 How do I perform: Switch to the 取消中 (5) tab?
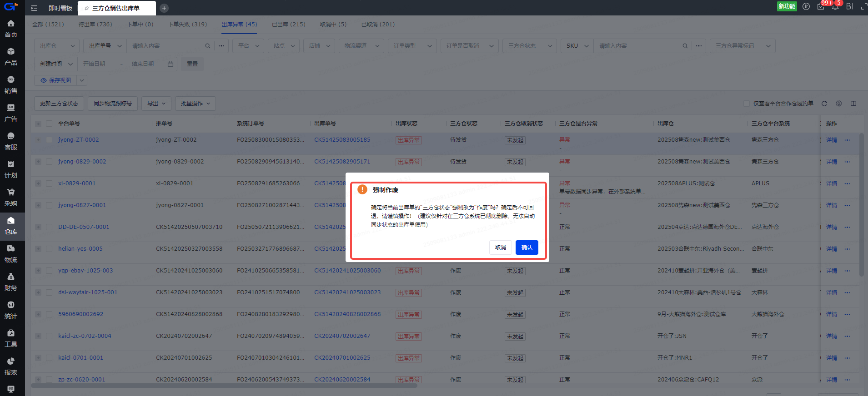(x=333, y=25)
